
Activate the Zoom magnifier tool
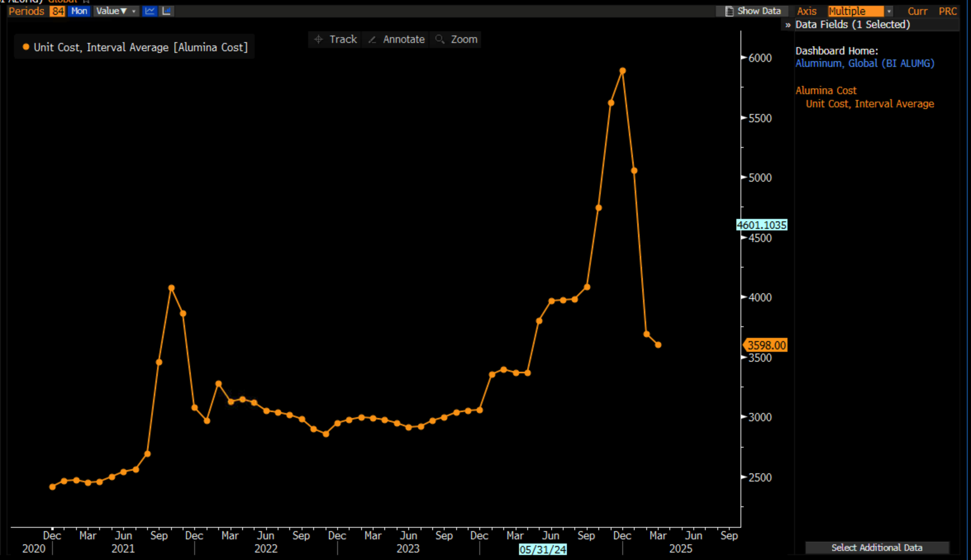(456, 39)
